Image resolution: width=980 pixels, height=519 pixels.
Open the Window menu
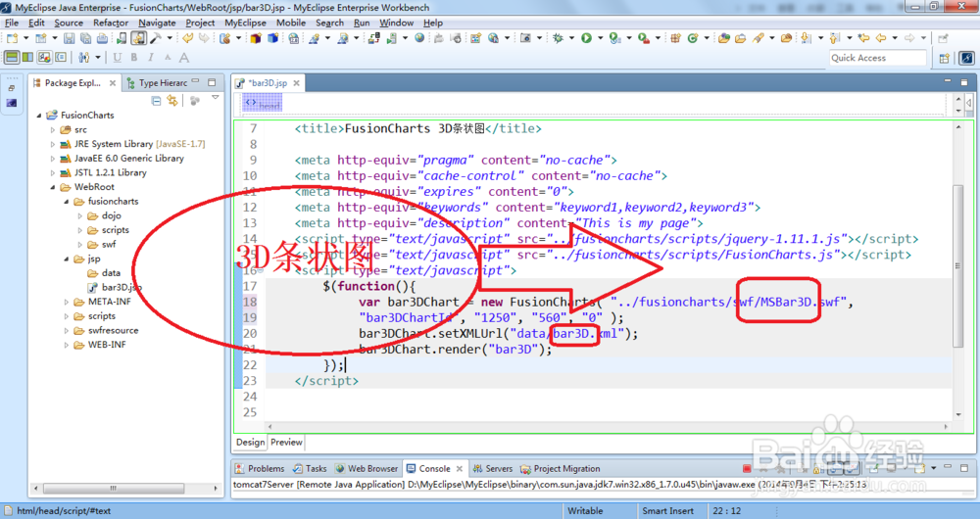[396, 23]
